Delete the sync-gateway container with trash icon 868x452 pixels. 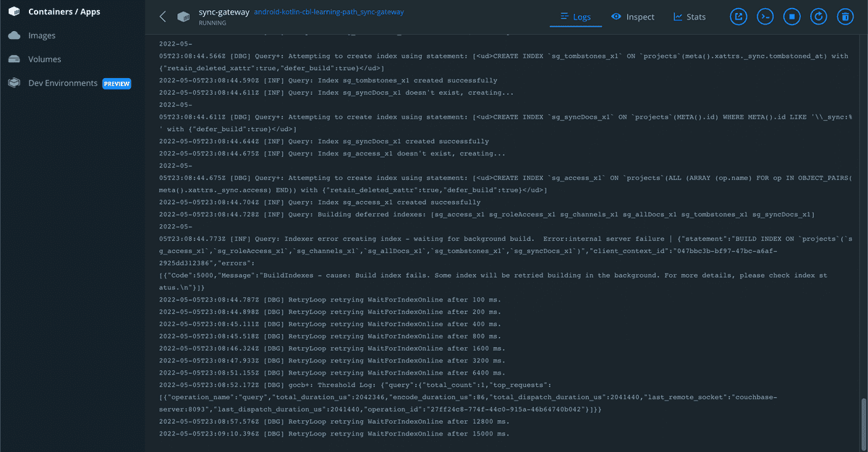pos(845,16)
